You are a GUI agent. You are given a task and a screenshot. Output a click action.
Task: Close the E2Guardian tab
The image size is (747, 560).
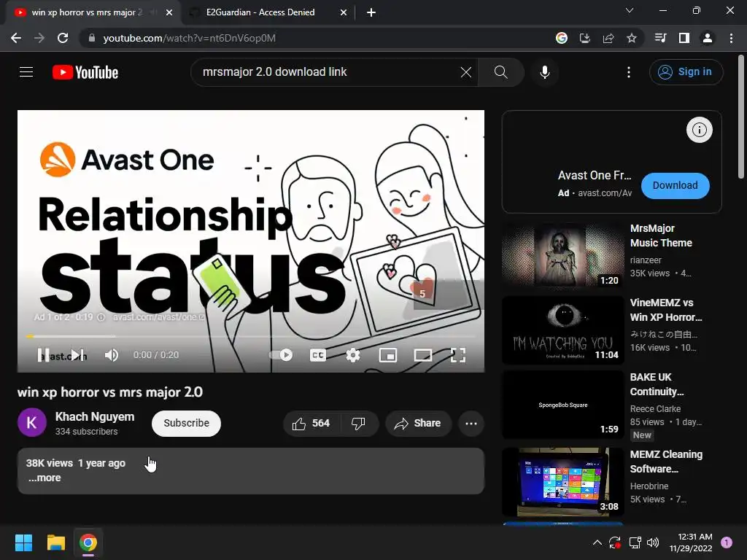pos(344,12)
